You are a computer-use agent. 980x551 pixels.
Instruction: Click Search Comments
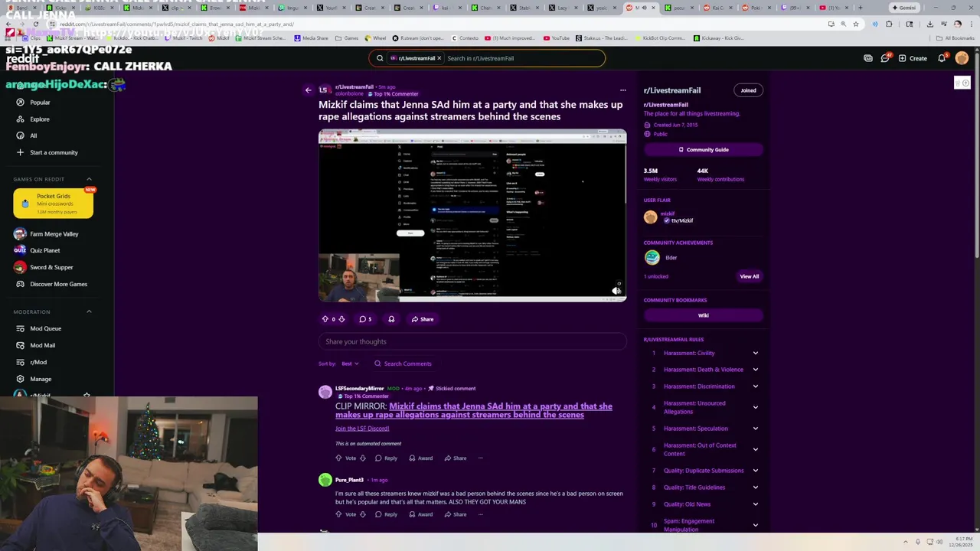click(403, 364)
